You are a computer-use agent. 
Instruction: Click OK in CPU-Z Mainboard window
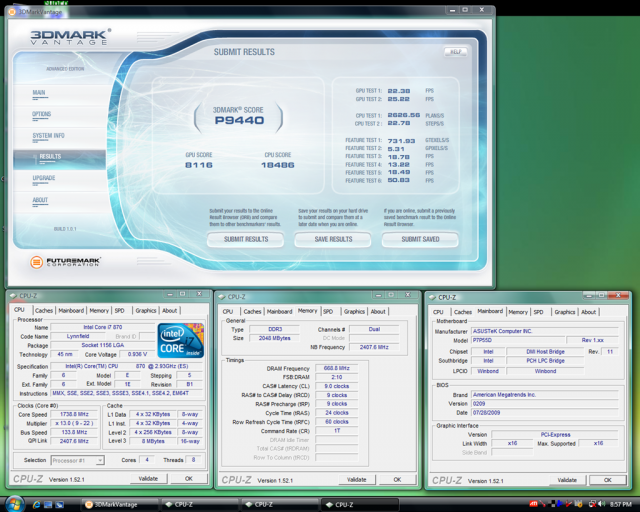point(608,480)
